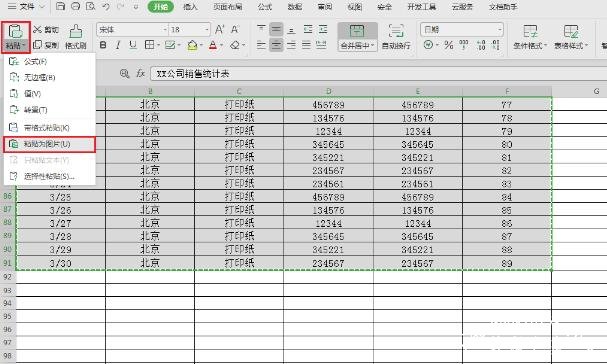Click the Cut (剪切) scissors button
This screenshot has height=364, width=607.
pyautogui.click(x=46, y=30)
